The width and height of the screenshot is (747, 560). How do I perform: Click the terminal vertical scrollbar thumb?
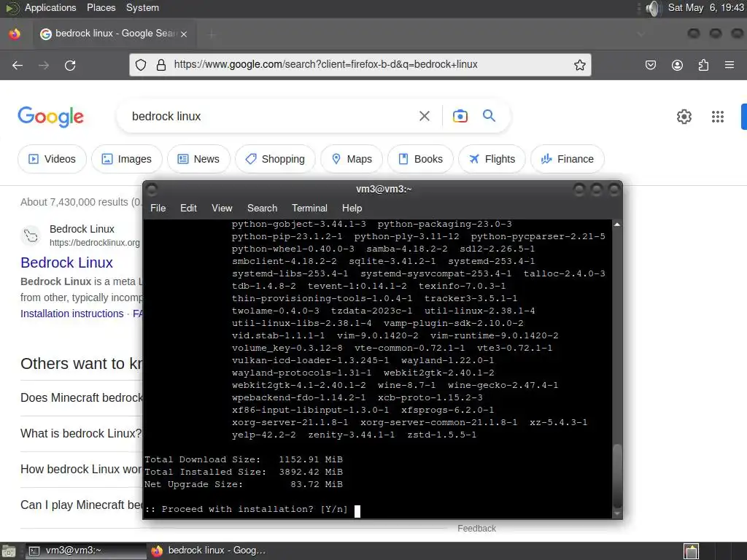click(x=617, y=475)
